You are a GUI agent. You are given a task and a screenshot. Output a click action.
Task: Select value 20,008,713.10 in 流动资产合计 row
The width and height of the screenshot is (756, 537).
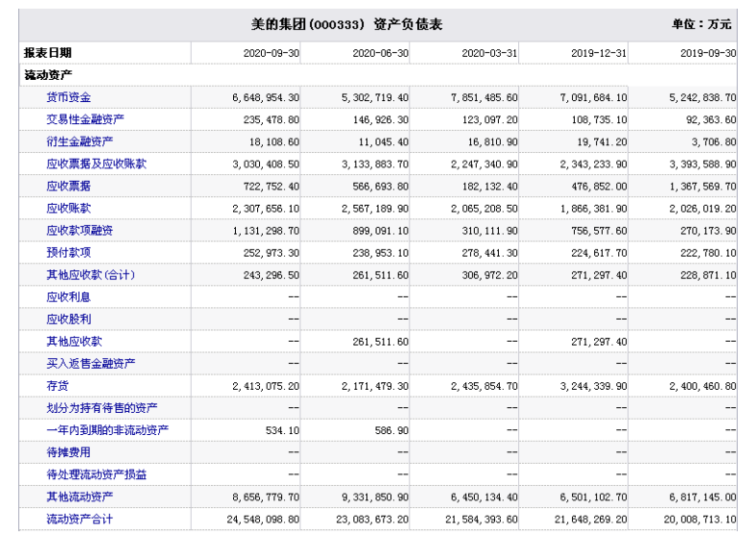tap(699, 519)
